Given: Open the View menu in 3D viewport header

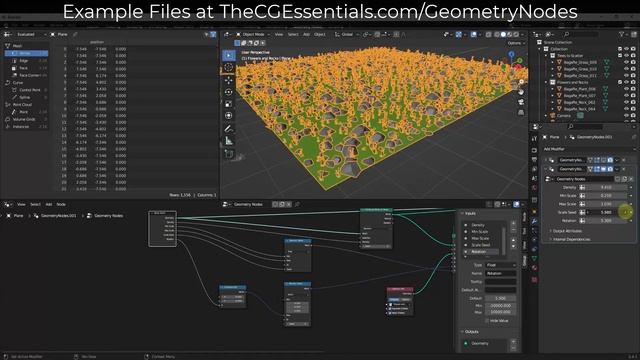Looking at the screenshot, I should coord(279,34).
